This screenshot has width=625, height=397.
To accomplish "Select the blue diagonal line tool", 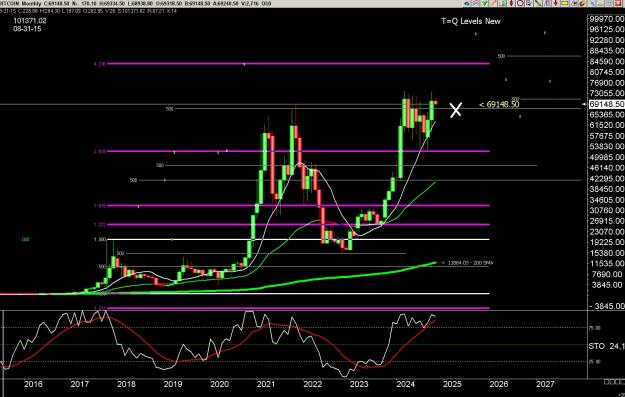I will [592, 3].
